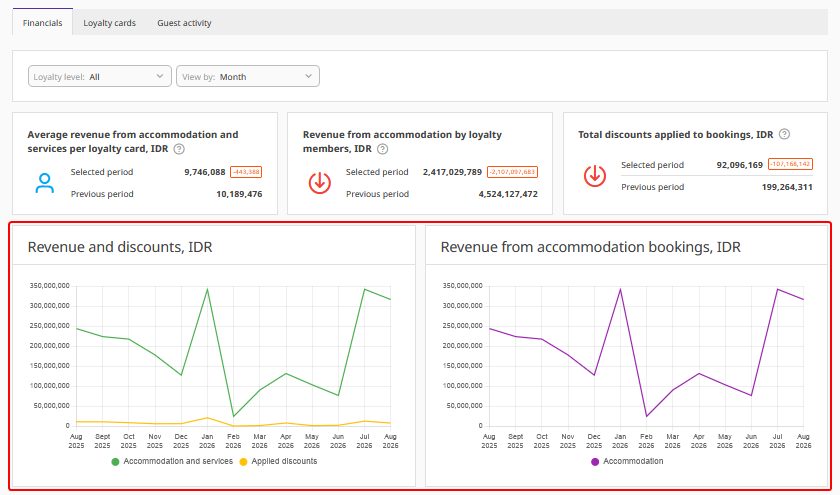Toggle Applied discounts legend series

[279, 461]
